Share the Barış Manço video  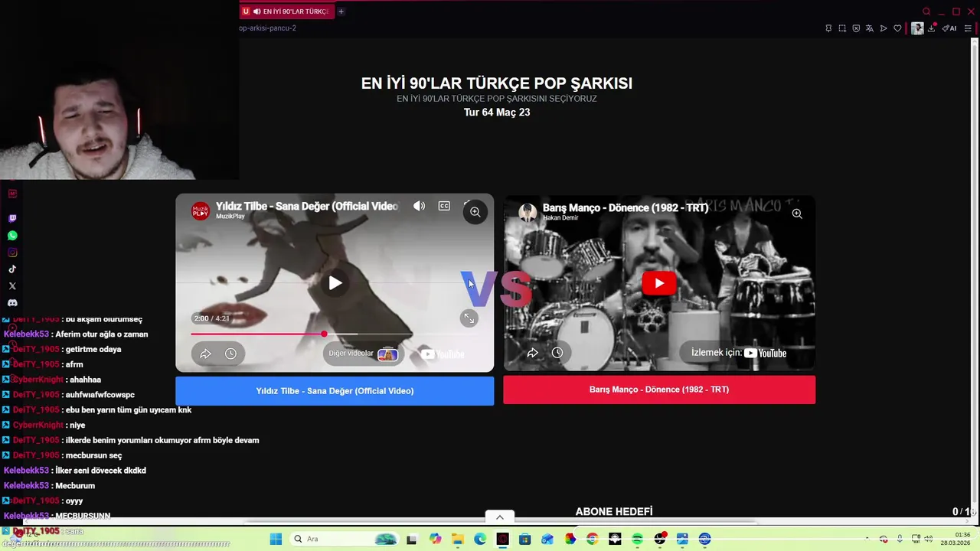[532, 353]
